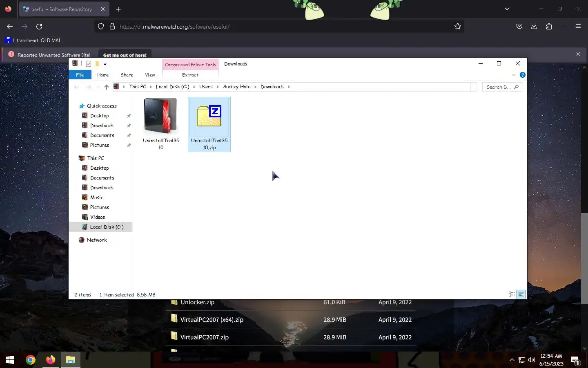Open the recent locations dropdown arrow
This screenshot has height=368, width=588.
point(98,87)
